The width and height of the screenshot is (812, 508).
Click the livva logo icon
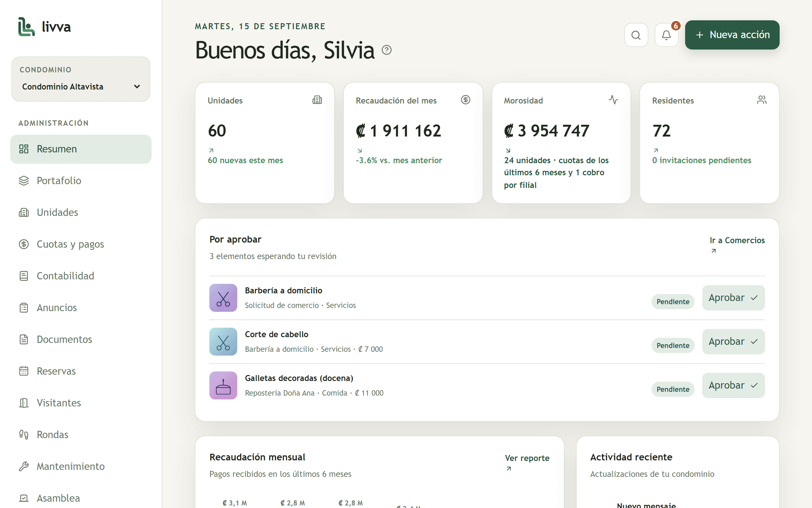27,27
